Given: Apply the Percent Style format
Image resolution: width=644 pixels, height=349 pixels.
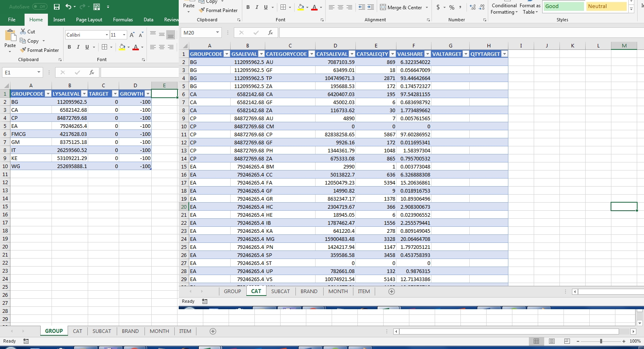Looking at the screenshot, I should click(x=452, y=7).
